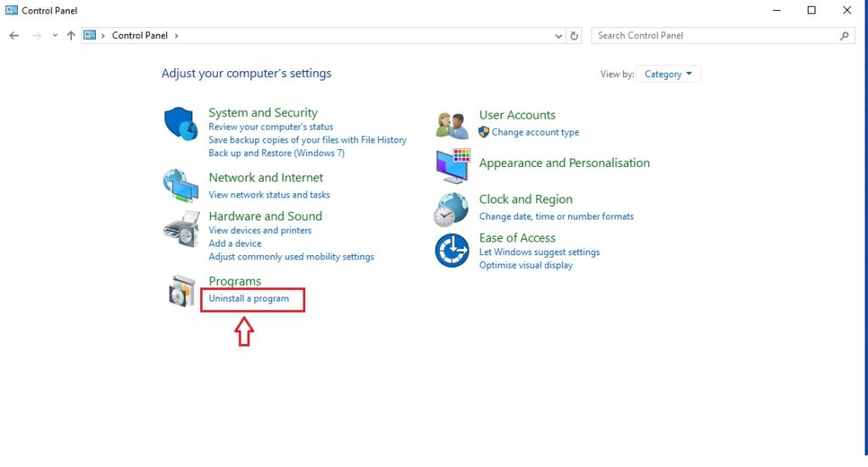This screenshot has width=868, height=467.
Task: Open Review your computer's status
Action: [x=270, y=127]
